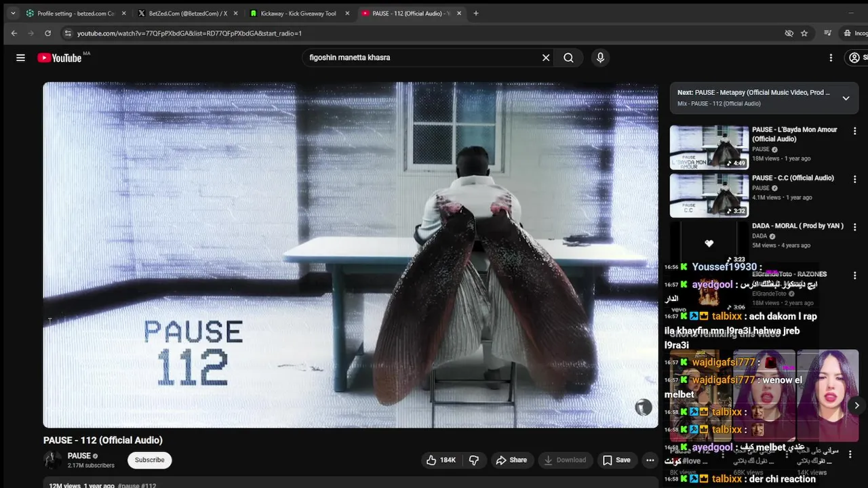Screen dimensions: 868x488
Task: Save the video to a playlist
Action: (616, 460)
